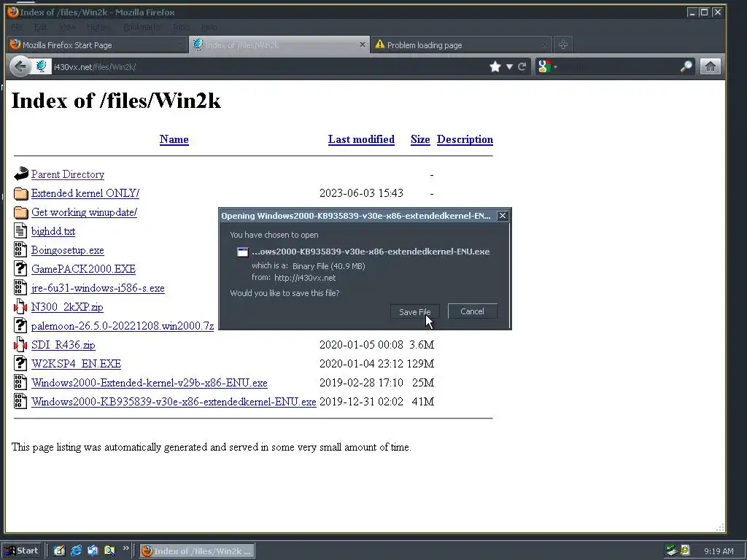Open the Extended kernel ONLY/ folder
The image size is (747, 560).
click(85, 193)
